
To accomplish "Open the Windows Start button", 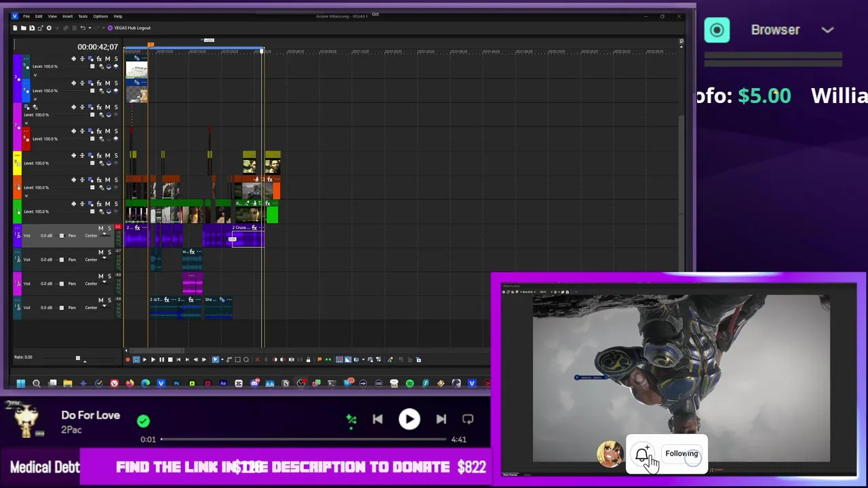I will tap(20, 384).
